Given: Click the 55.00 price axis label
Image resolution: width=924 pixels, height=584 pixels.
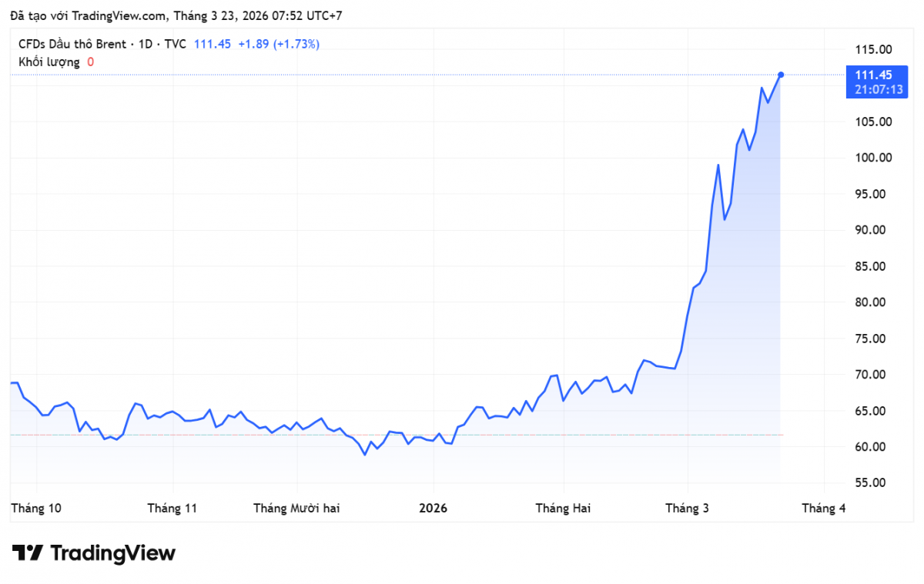Looking at the screenshot, I should pyautogui.click(x=873, y=483).
